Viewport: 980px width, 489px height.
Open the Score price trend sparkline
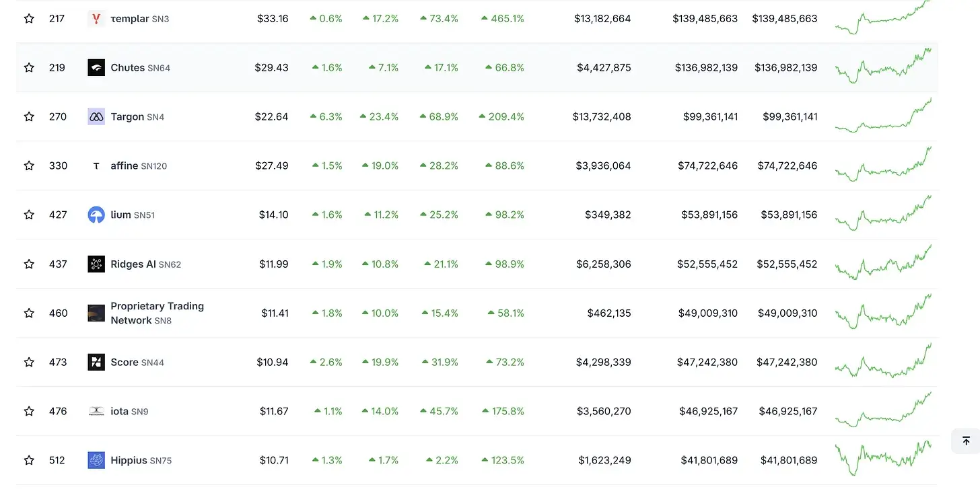[883, 361]
